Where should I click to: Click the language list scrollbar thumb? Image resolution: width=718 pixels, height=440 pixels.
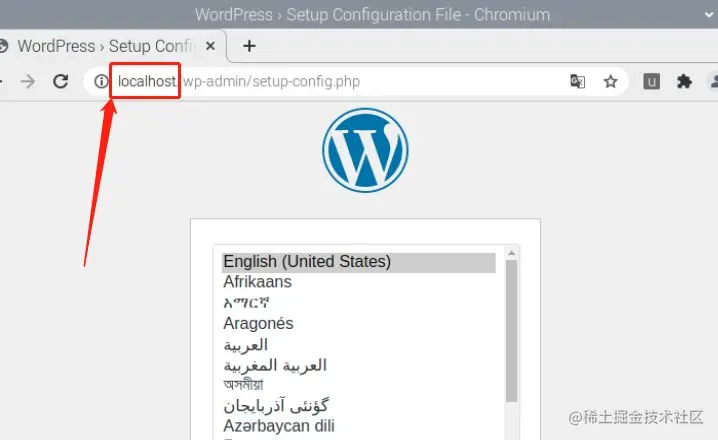tap(511, 331)
